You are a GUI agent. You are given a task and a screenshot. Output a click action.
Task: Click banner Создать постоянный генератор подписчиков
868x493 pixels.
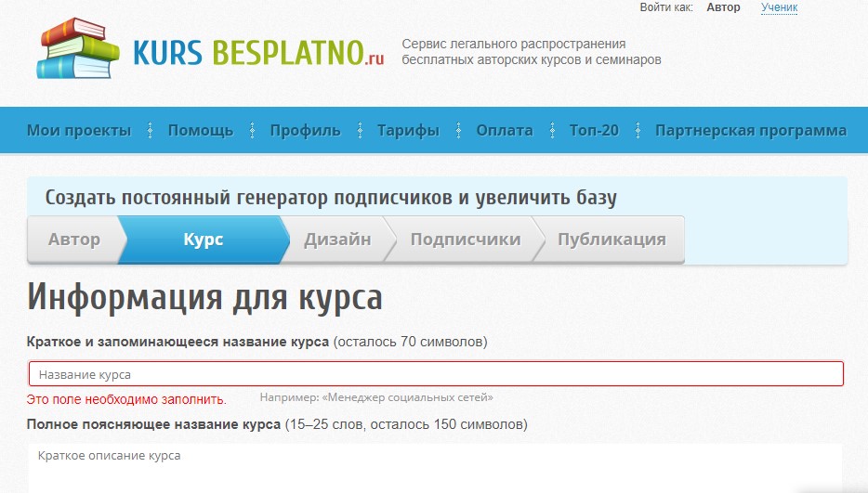[331, 198]
